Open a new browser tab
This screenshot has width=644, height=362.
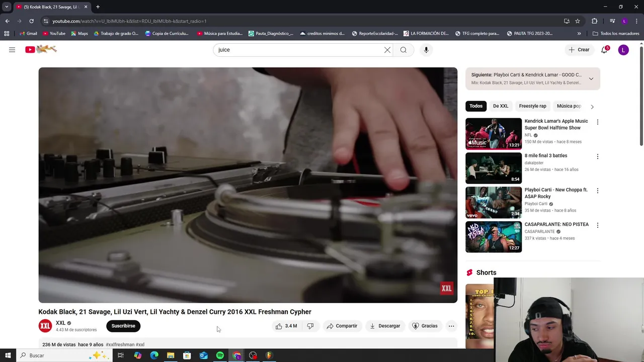[x=98, y=7]
